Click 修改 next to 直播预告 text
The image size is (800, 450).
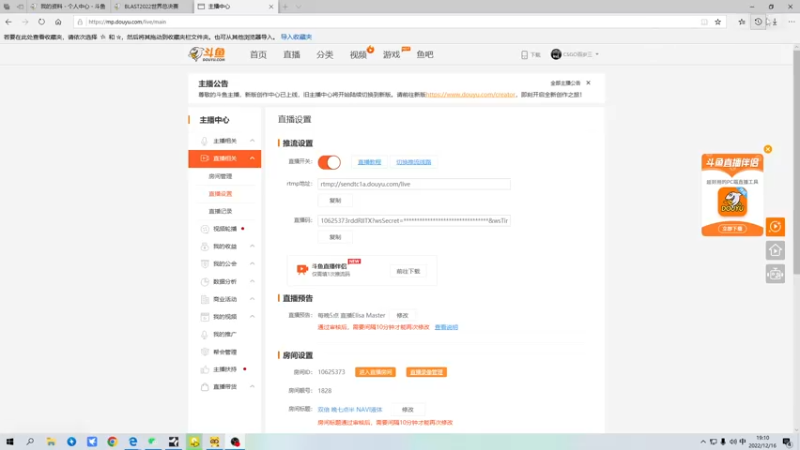click(403, 315)
